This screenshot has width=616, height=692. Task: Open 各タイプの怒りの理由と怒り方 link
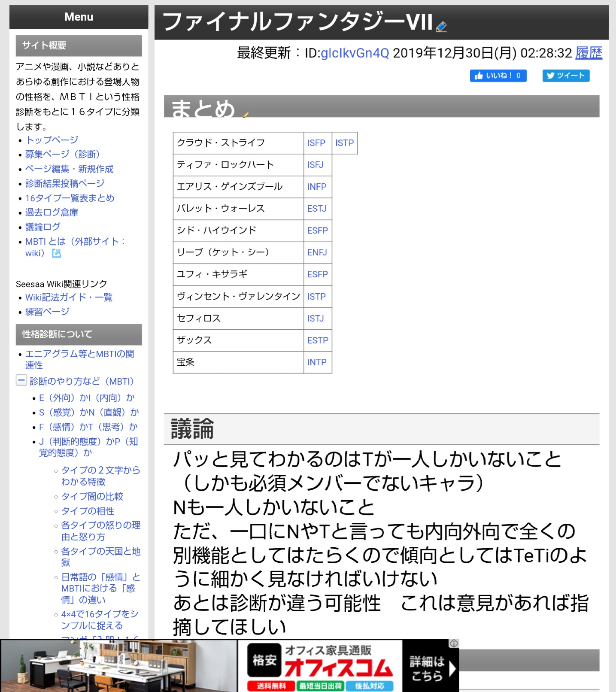pyautogui.click(x=101, y=531)
